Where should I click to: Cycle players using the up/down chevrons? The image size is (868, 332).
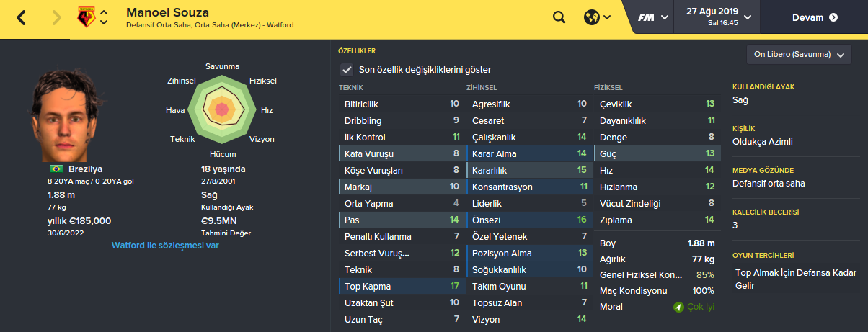pyautogui.click(x=105, y=17)
